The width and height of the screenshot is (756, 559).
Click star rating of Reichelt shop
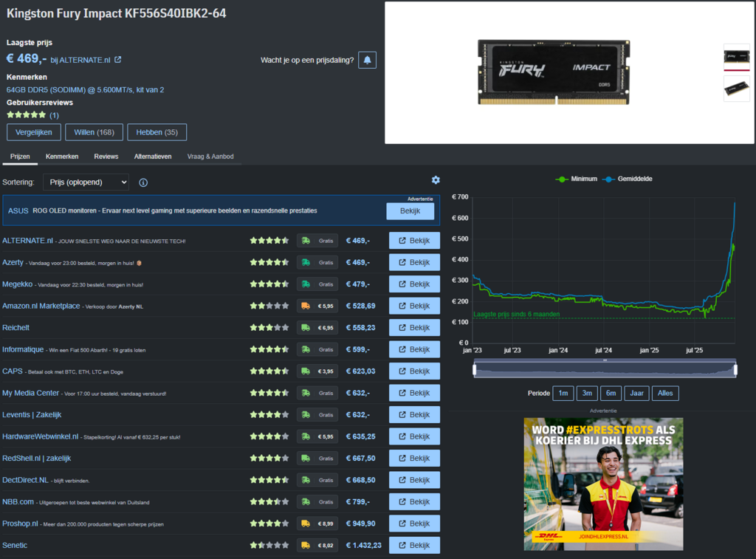click(269, 327)
